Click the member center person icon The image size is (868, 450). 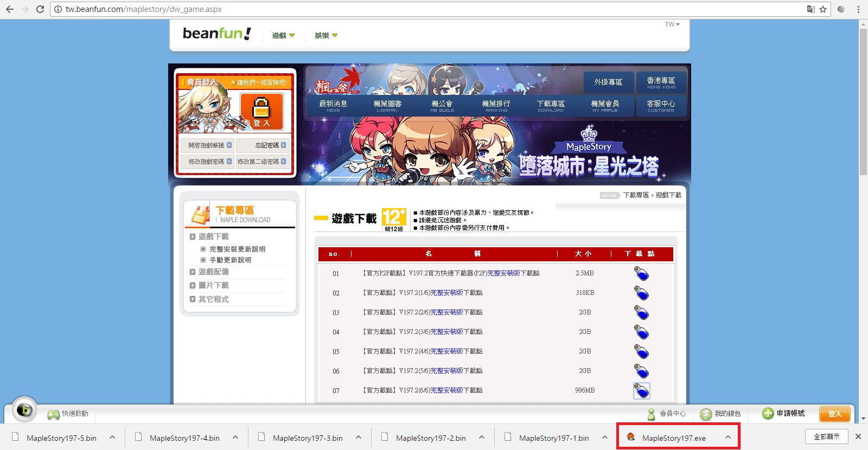click(x=652, y=414)
